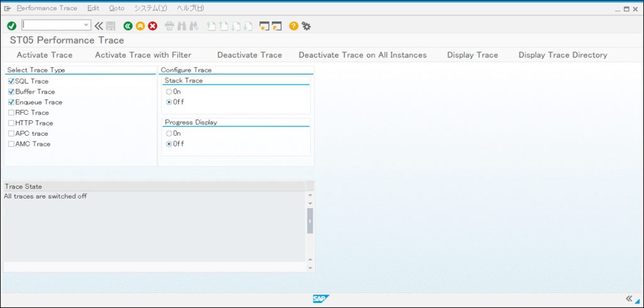
Task: Click the Display Trace button
Action: [472, 55]
